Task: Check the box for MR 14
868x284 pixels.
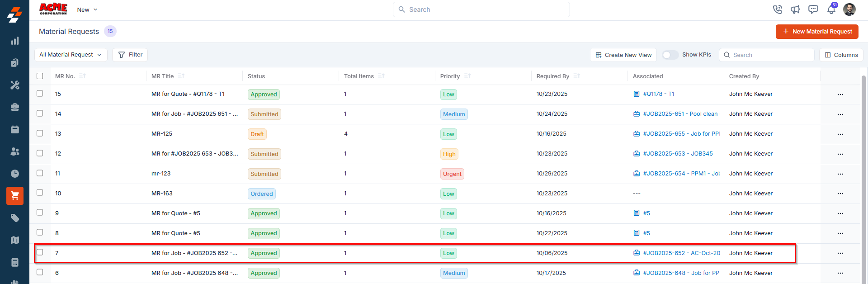Action: [x=40, y=114]
